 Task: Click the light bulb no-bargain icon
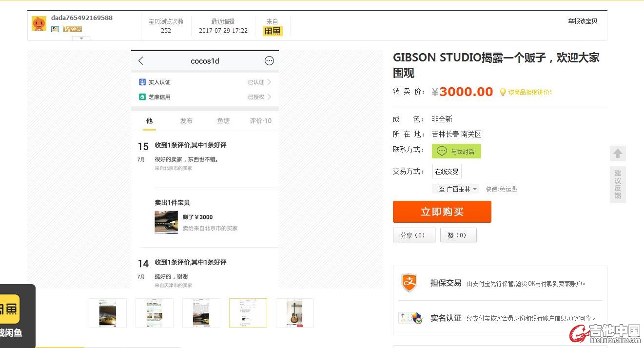click(503, 92)
